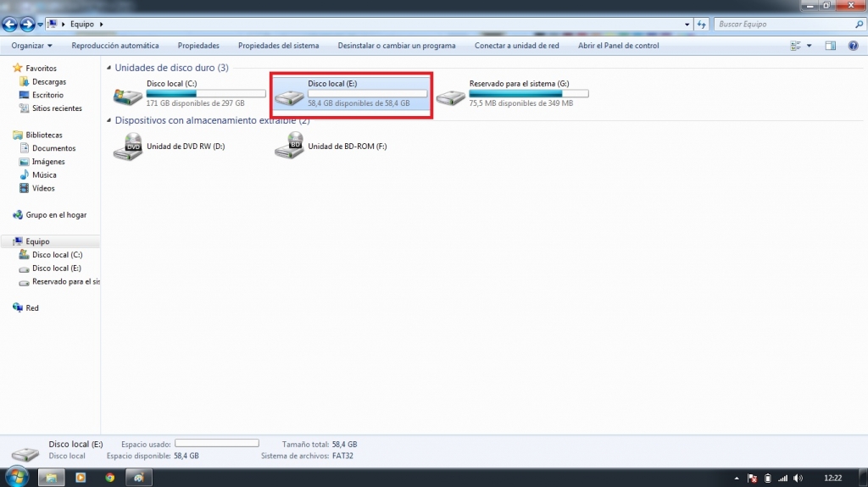Click Propiedades del sistema in the toolbar
Image resolution: width=868 pixels, height=487 pixels.
pyautogui.click(x=278, y=46)
